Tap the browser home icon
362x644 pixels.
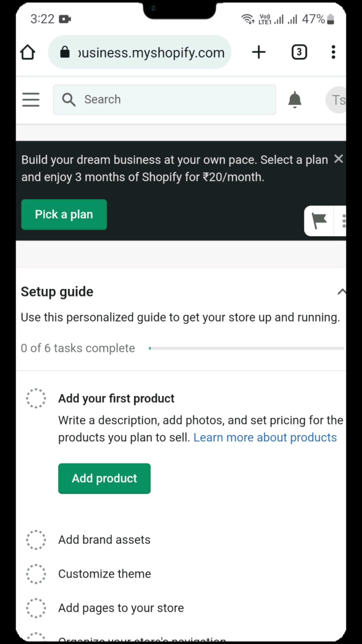pos(27,52)
